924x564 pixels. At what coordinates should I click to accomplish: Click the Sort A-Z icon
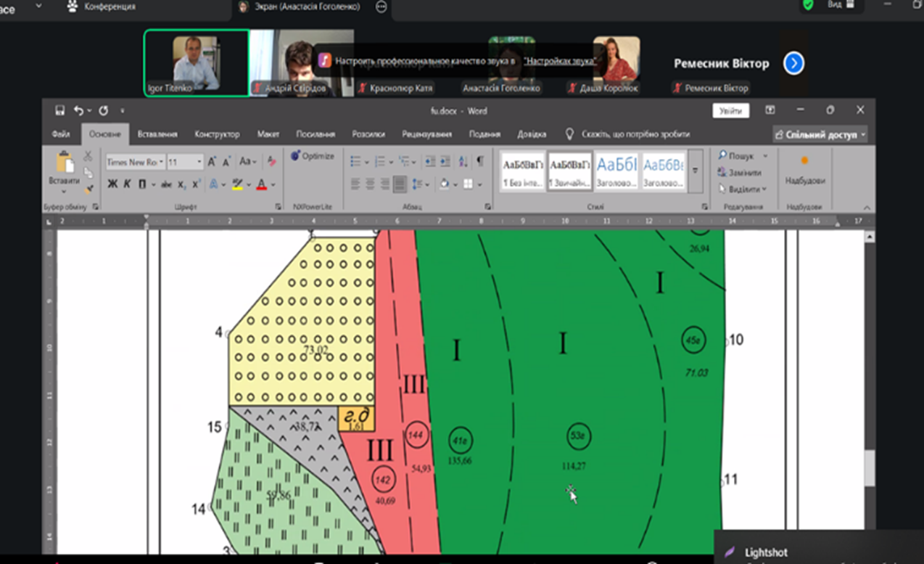tap(462, 161)
